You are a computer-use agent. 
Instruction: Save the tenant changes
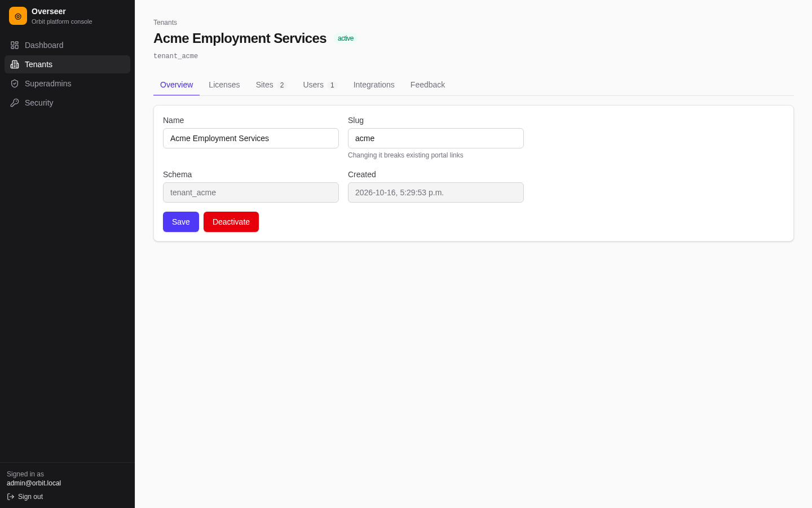(181, 222)
